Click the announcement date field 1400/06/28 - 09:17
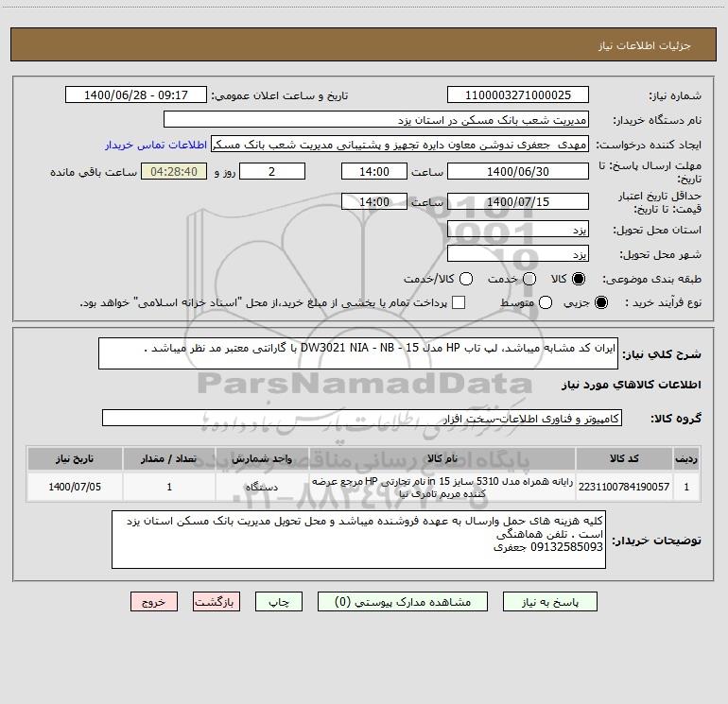 [135, 95]
